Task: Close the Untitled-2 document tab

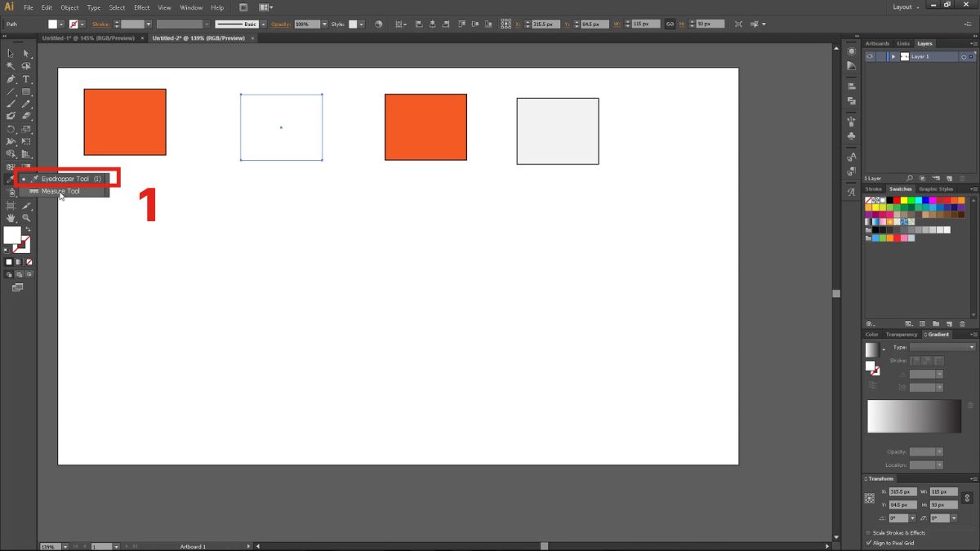Action: pyautogui.click(x=252, y=38)
